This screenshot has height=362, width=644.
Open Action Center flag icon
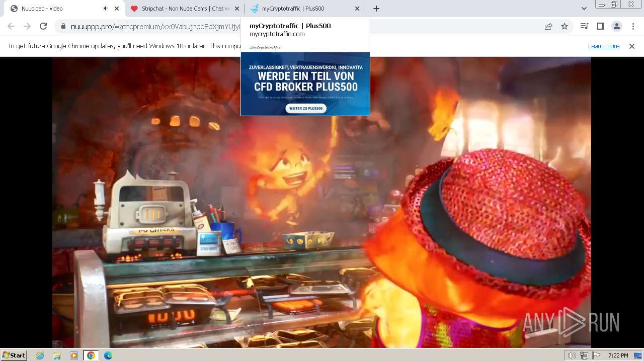pyautogui.click(x=596, y=355)
